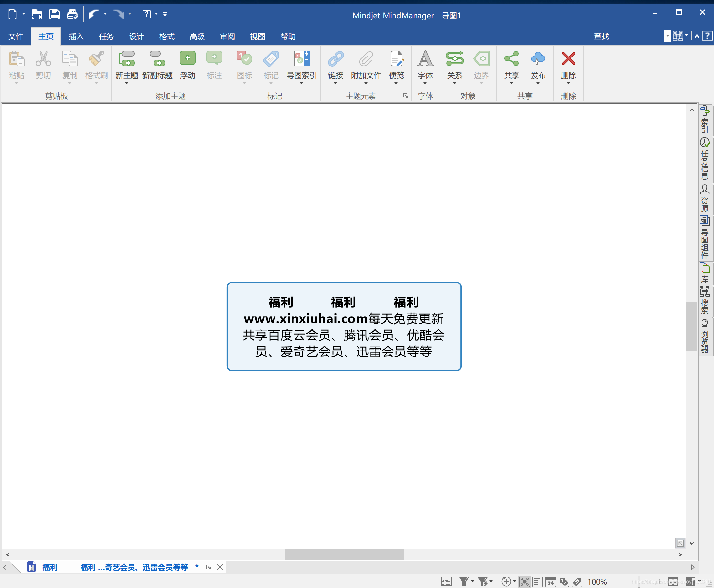714x588 pixels.
Task: Expand the 关系 dropdown arrow
Action: click(x=454, y=83)
